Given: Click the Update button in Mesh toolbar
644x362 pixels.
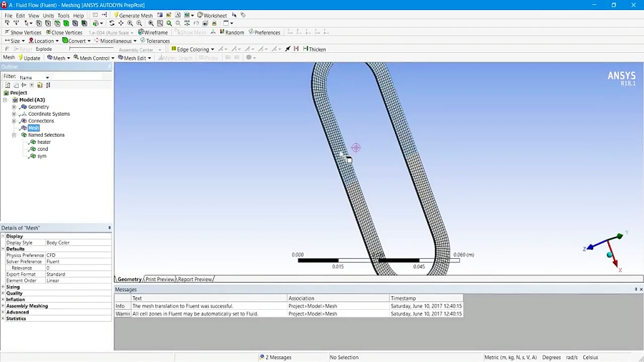Looking at the screenshot, I should click(x=29, y=58).
